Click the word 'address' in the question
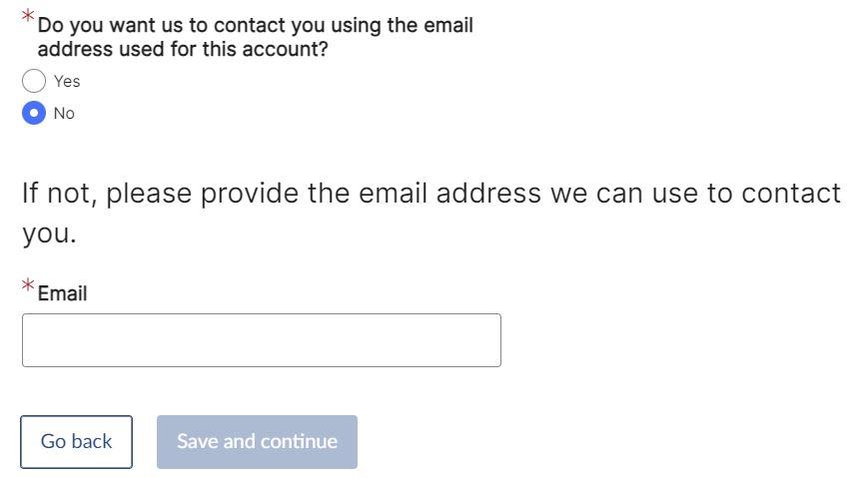868x478 pixels. pyautogui.click(x=75, y=49)
